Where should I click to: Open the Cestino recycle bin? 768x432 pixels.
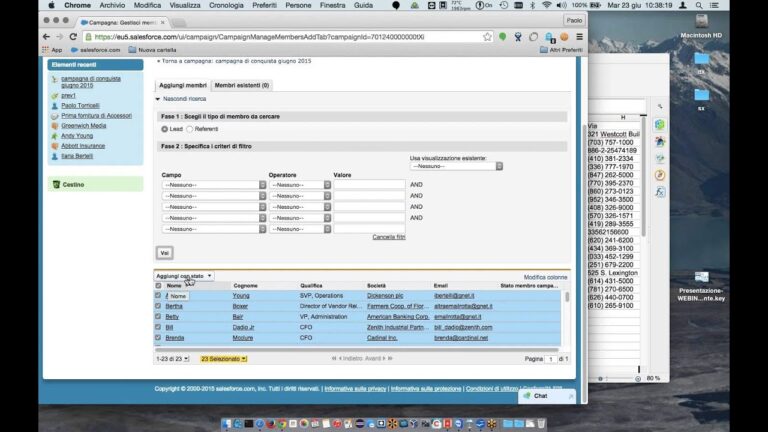pyautogui.click(x=73, y=185)
